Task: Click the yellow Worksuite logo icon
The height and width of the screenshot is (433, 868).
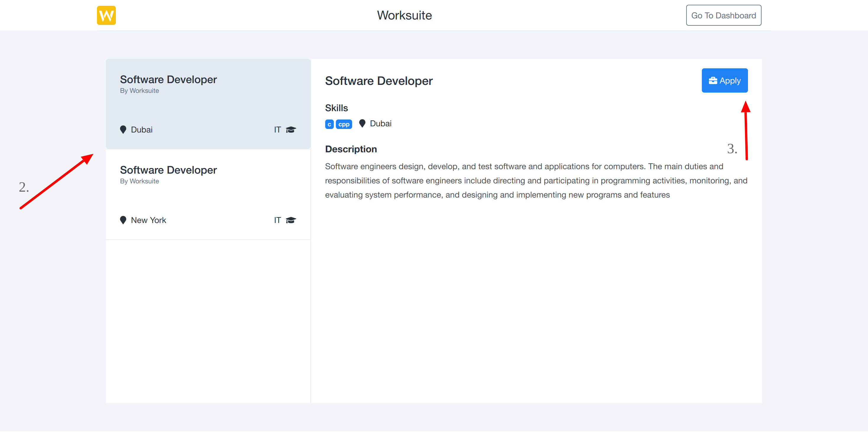Action: tap(106, 15)
